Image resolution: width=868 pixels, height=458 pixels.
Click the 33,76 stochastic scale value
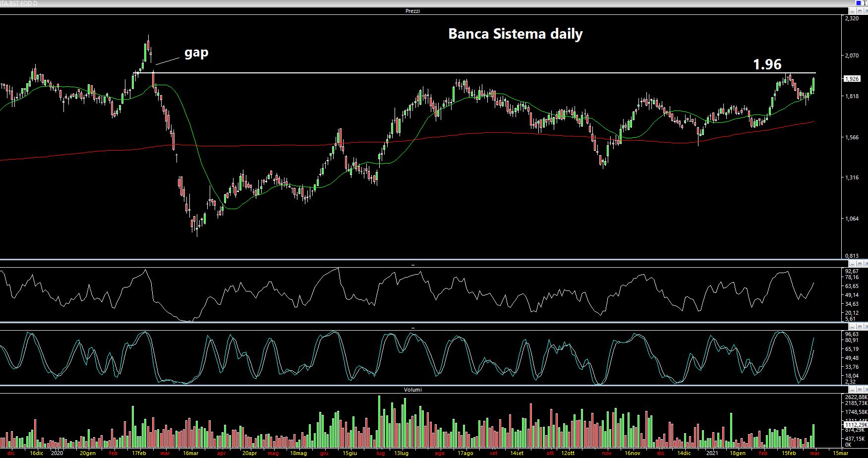tap(852, 367)
